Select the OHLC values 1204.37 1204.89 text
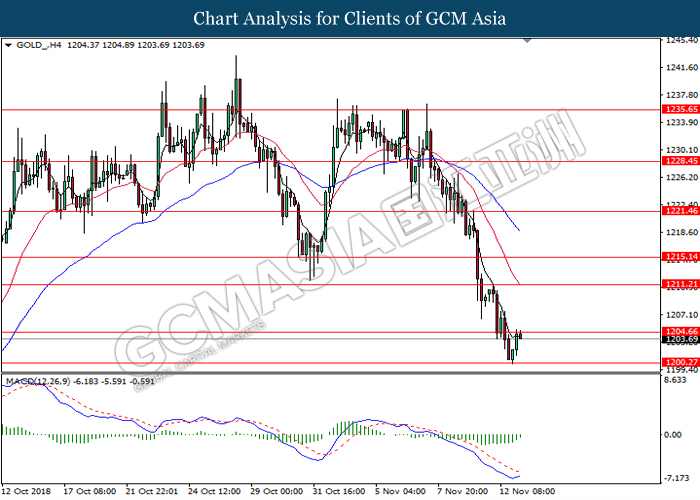 [x=100, y=45]
